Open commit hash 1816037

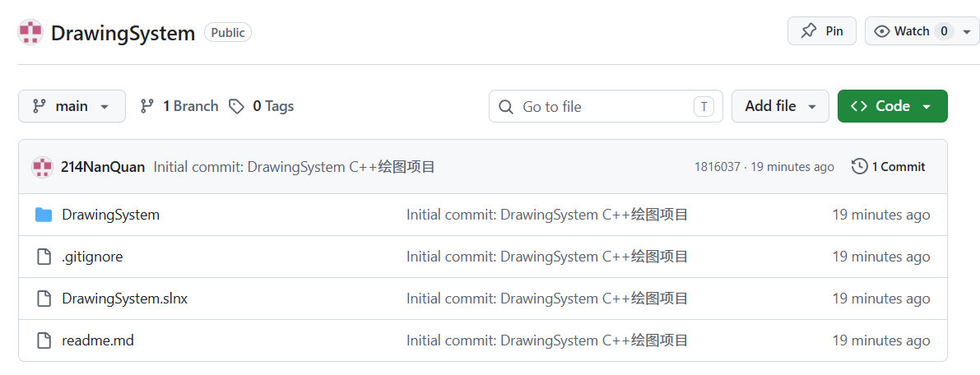[717, 167]
